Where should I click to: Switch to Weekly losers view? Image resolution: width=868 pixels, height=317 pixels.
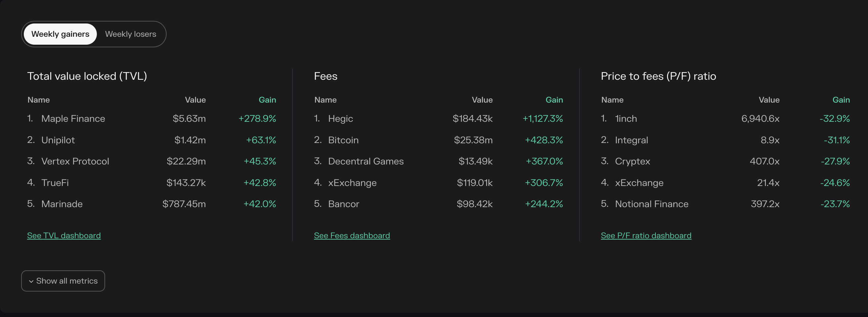[131, 34]
